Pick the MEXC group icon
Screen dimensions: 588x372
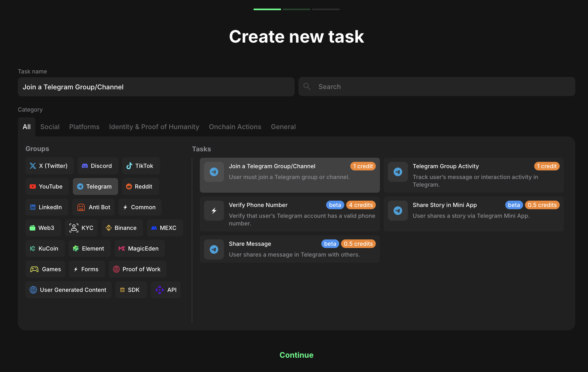tap(154, 228)
